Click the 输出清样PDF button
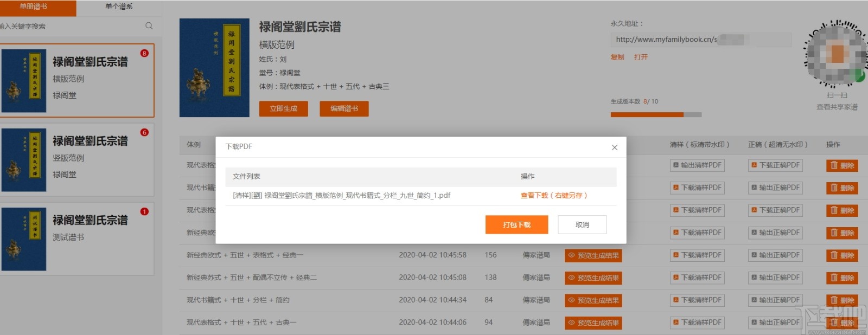868x335 pixels. click(697, 165)
